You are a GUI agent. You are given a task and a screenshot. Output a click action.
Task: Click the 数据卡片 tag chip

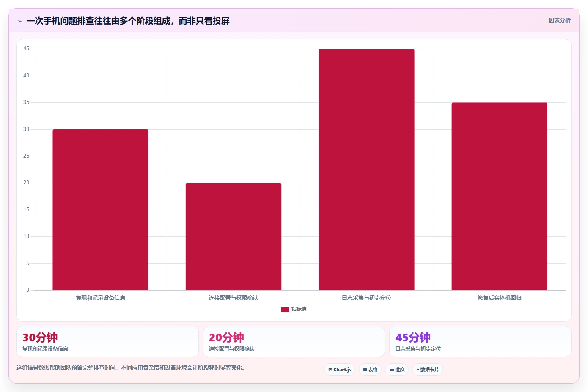(428, 370)
